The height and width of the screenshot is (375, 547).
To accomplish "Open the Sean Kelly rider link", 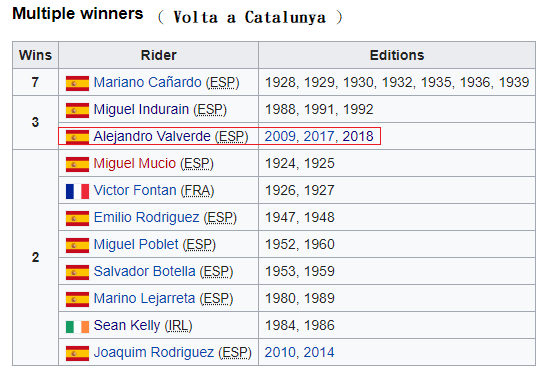I will click(127, 325).
